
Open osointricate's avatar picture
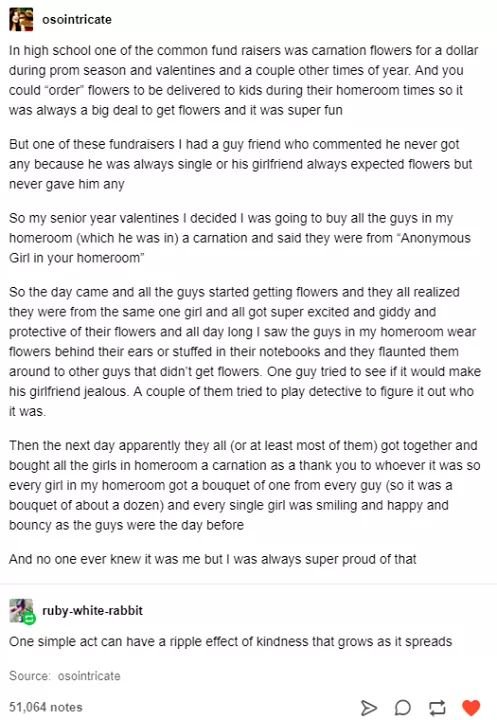pos(21,19)
